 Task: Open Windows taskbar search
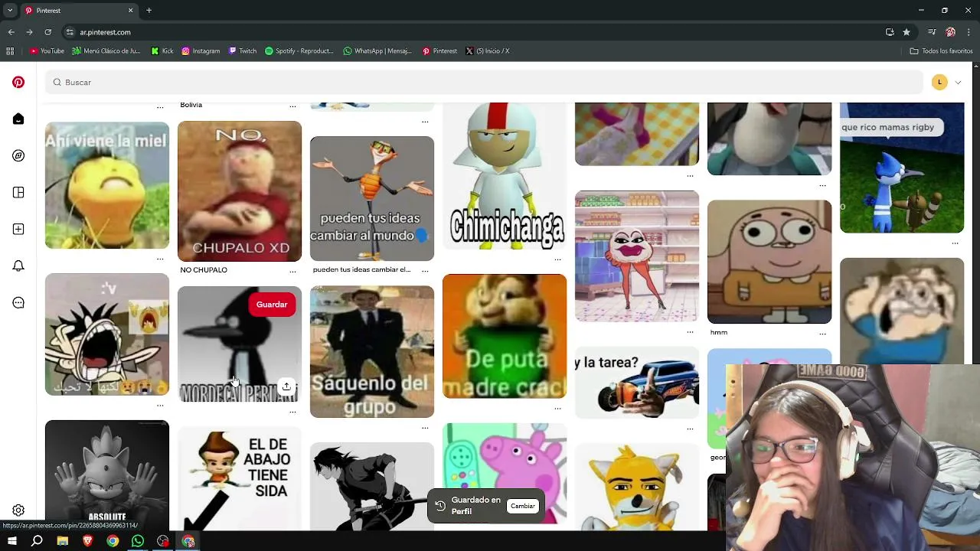[37, 541]
